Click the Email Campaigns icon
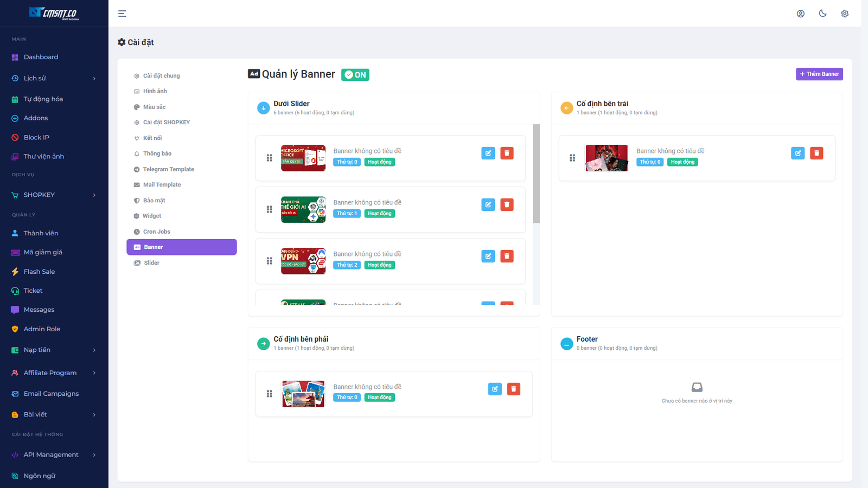 15,393
